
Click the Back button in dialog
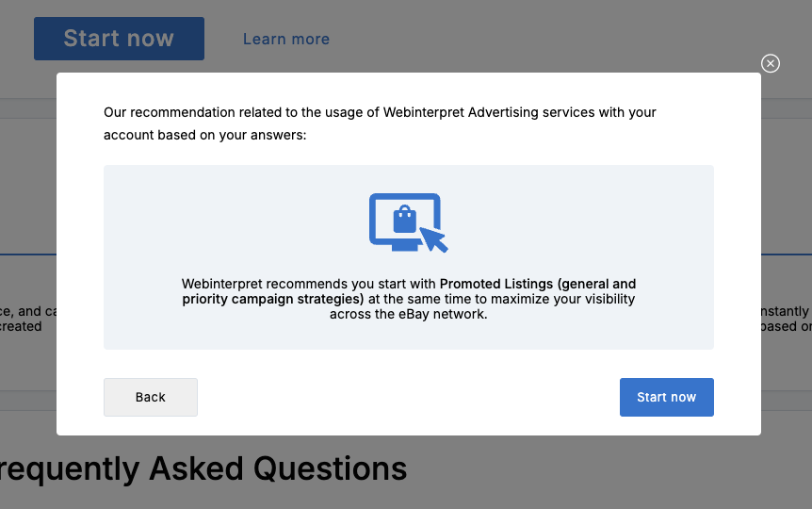click(150, 397)
